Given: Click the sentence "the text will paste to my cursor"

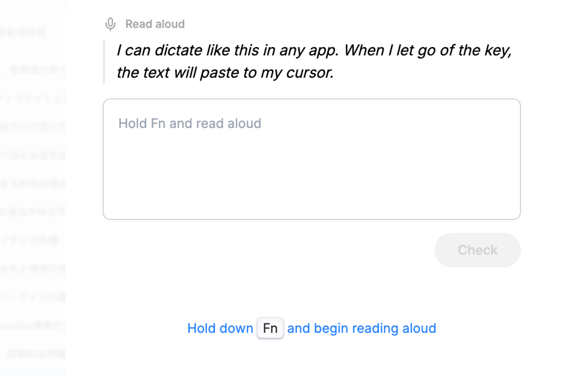Looking at the screenshot, I should 225,73.
